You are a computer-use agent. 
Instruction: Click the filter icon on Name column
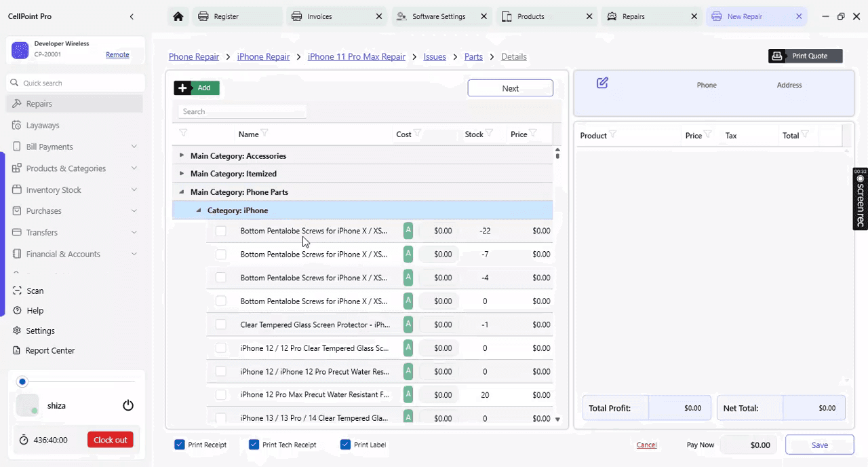click(264, 133)
